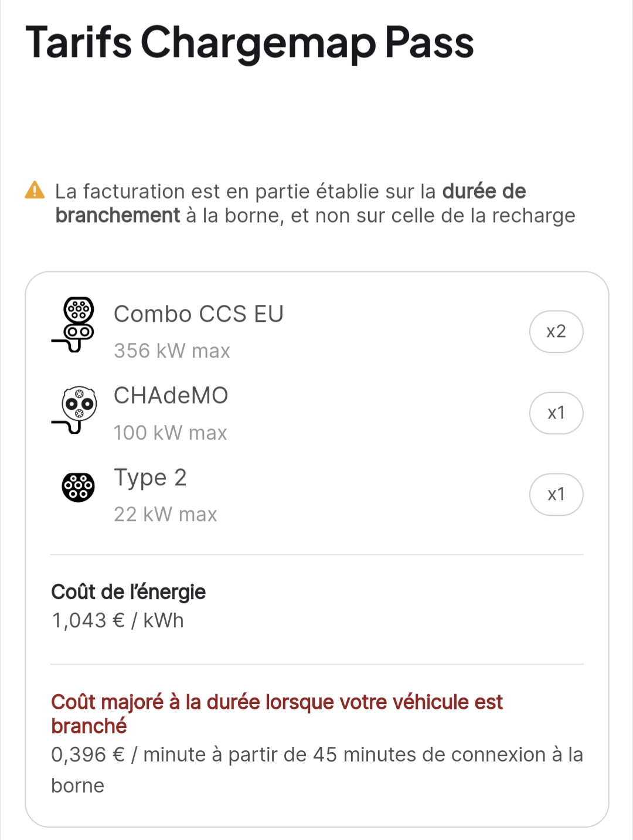Select the "1,043 € / kWh" price
633x840 pixels.
(x=118, y=621)
